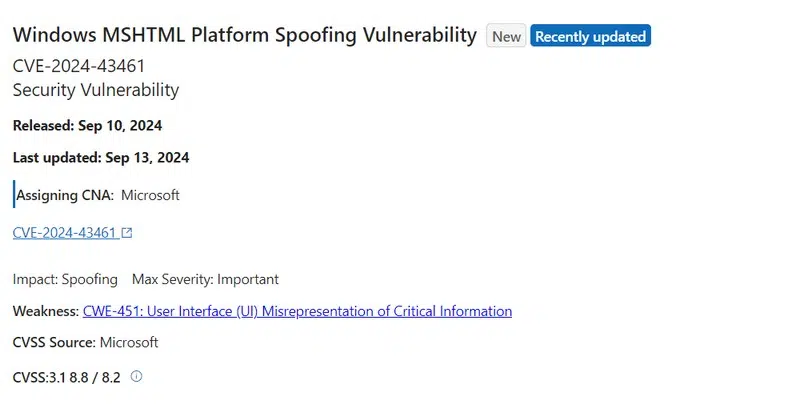This screenshot has width=800, height=405.
Task: Open the CWE-451 UI Misrepresentation link
Action: click(297, 311)
